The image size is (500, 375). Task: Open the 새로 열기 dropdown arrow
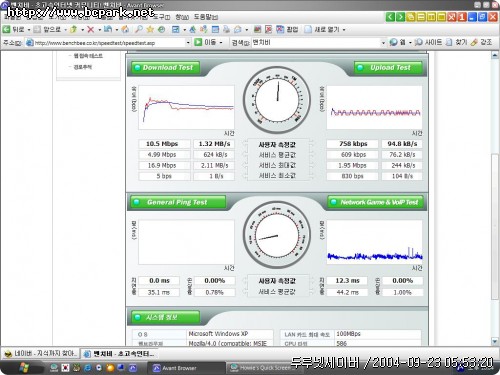click(344, 30)
